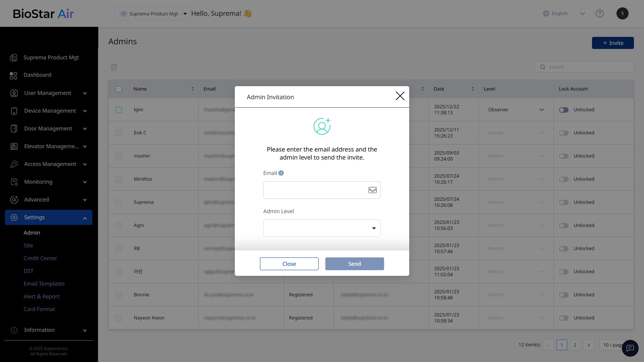Click the trash delete icon above table
Viewport: 644px width, 362px height.
coord(114,67)
